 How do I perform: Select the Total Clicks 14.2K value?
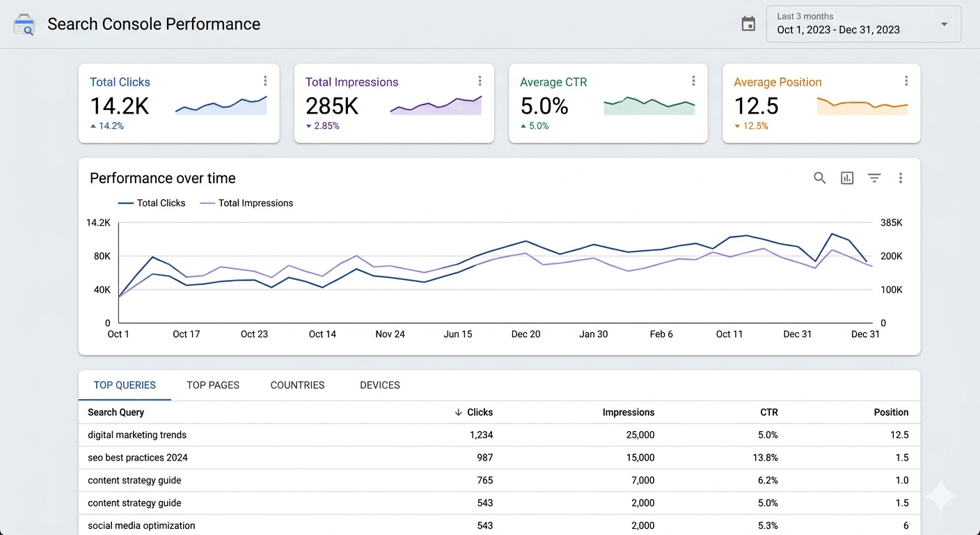[120, 106]
